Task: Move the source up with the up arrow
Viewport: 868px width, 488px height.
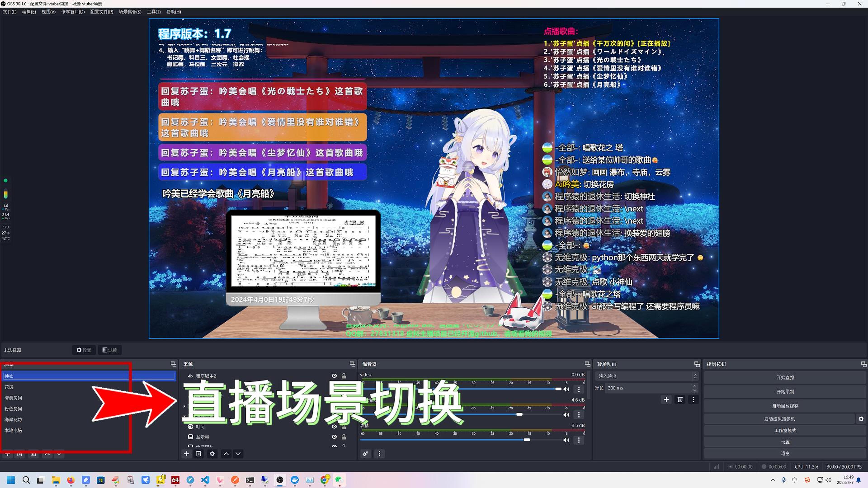Action: [226, 454]
